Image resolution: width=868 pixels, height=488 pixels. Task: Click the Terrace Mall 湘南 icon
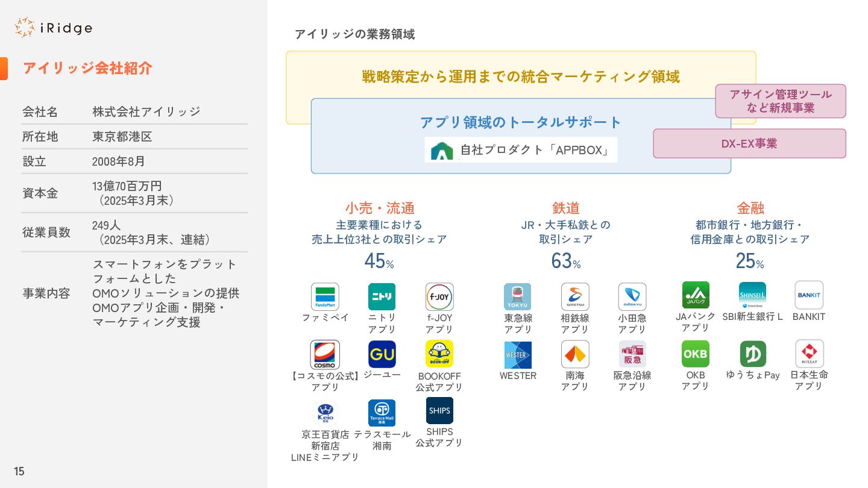click(382, 413)
